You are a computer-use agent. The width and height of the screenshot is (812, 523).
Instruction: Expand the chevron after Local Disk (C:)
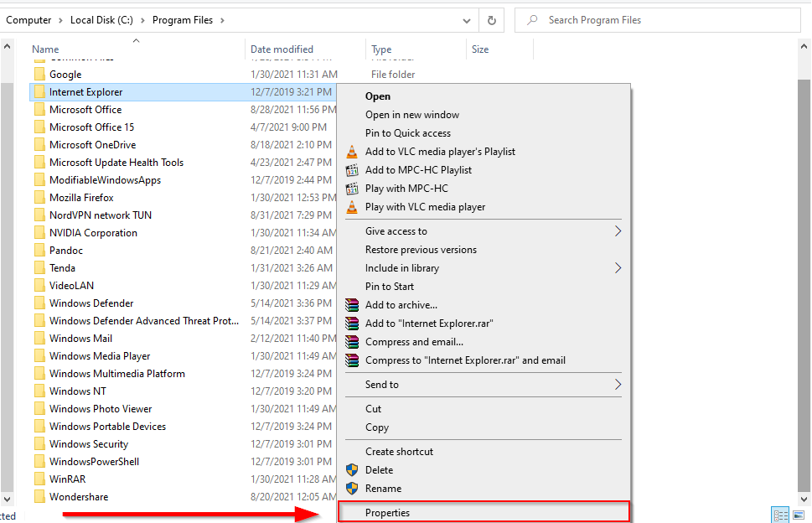(x=142, y=20)
